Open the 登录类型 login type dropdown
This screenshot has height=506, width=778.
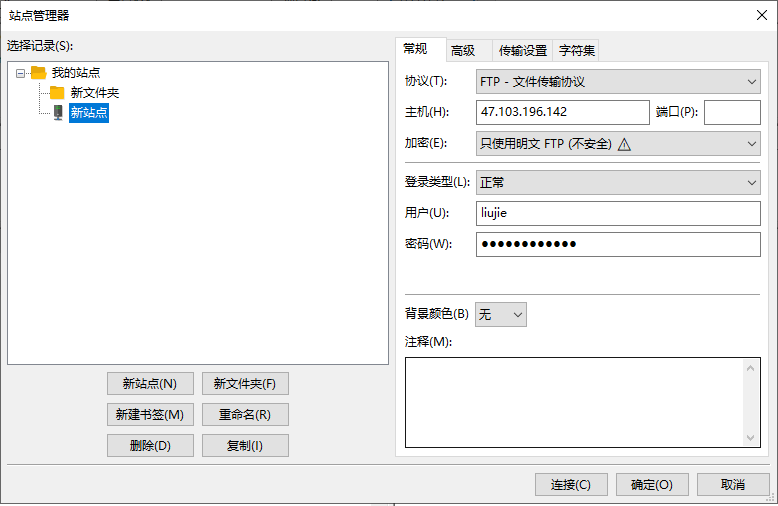click(x=618, y=183)
